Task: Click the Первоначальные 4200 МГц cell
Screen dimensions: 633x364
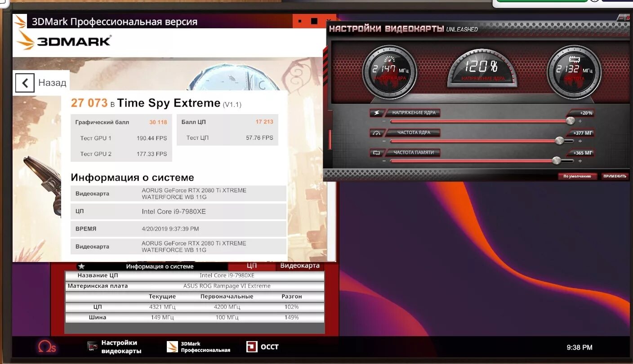Action: pyautogui.click(x=227, y=307)
